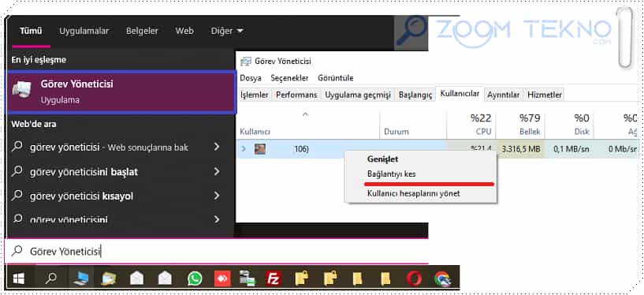This screenshot has width=644, height=295.
Task: Launch FileZilla from the taskbar
Action: pyautogui.click(x=273, y=279)
